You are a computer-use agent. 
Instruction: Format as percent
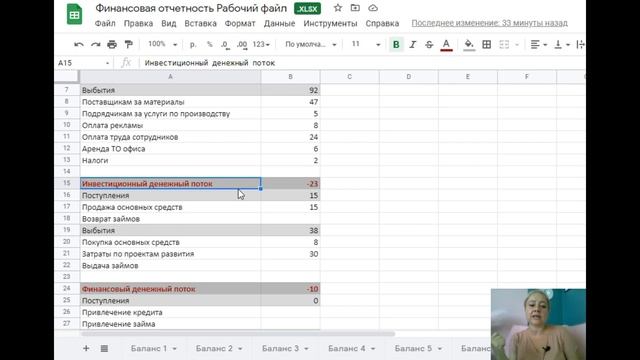[x=209, y=44]
